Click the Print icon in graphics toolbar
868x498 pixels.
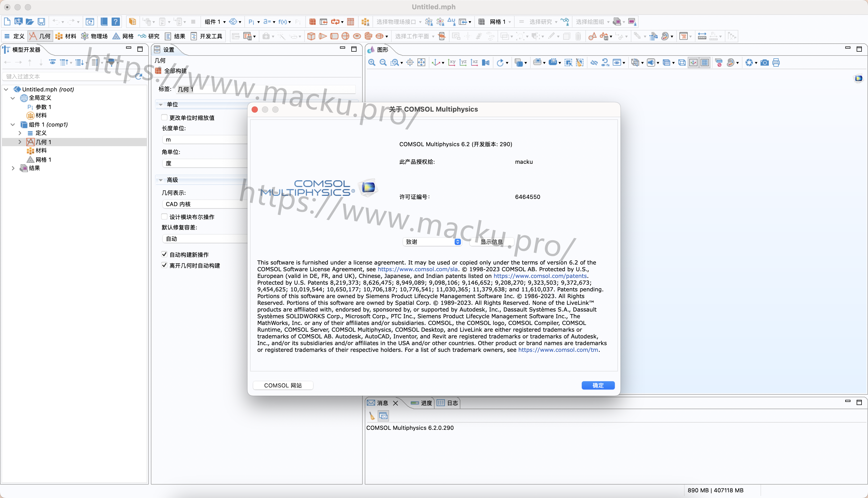tap(776, 63)
